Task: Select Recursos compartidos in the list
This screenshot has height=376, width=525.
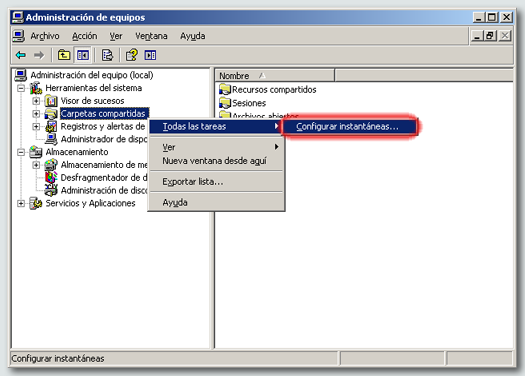Action: tap(274, 89)
